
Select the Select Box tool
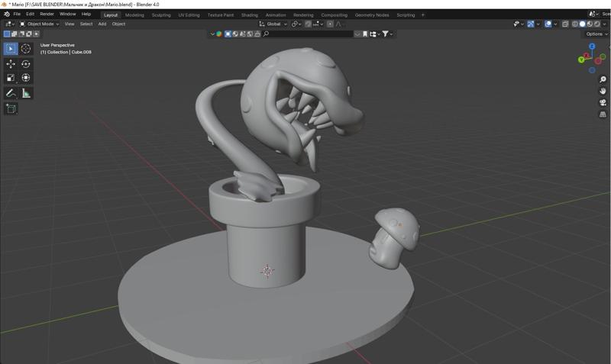[x=11, y=49]
